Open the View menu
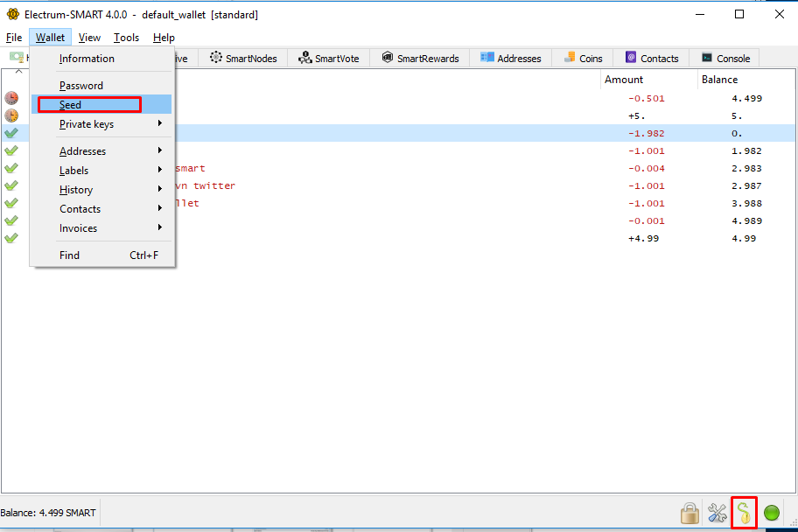 coord(89,37)
